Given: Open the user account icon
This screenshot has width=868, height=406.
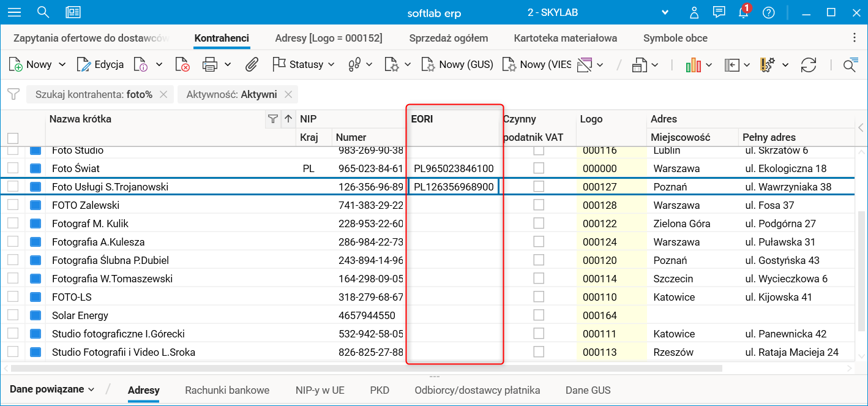Looking at the screenshot, I should click(694, 13).
